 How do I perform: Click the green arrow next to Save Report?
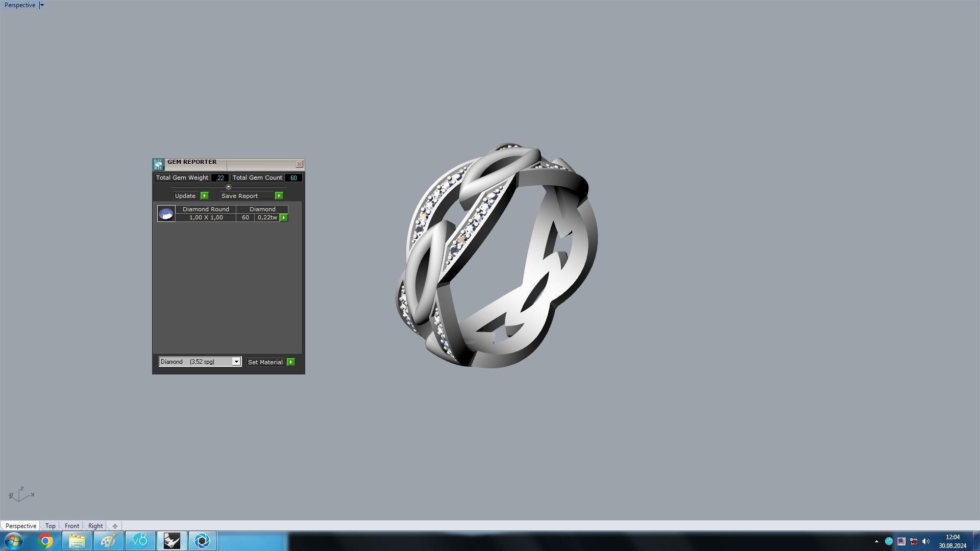(279, 196)
